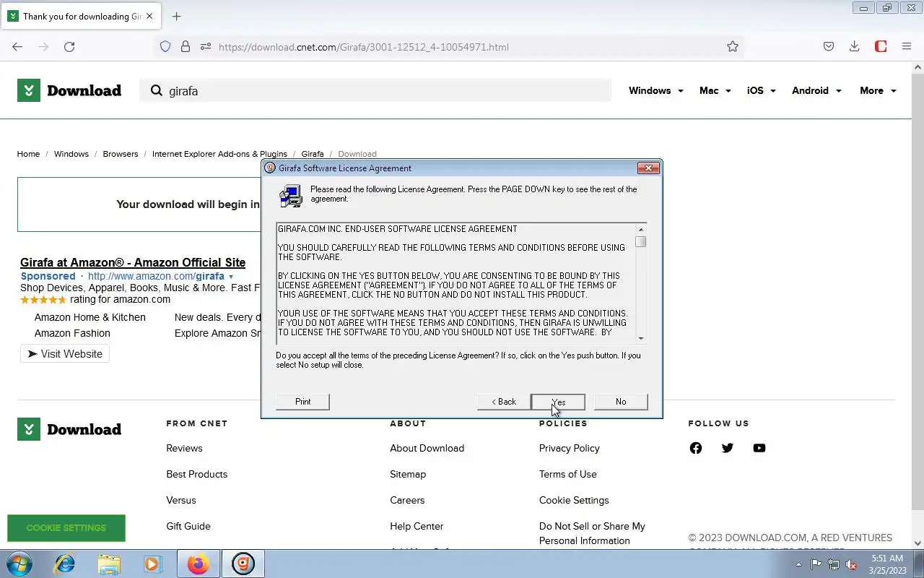Expand the Mac dropdown menu
The width and height of the screenshot is (924, 578).
(715, 90)
